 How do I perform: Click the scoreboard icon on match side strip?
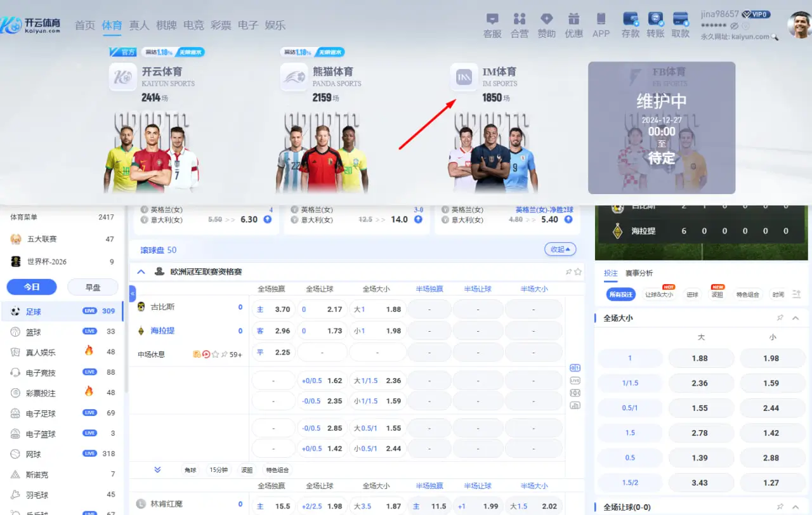tap(575, 367)
